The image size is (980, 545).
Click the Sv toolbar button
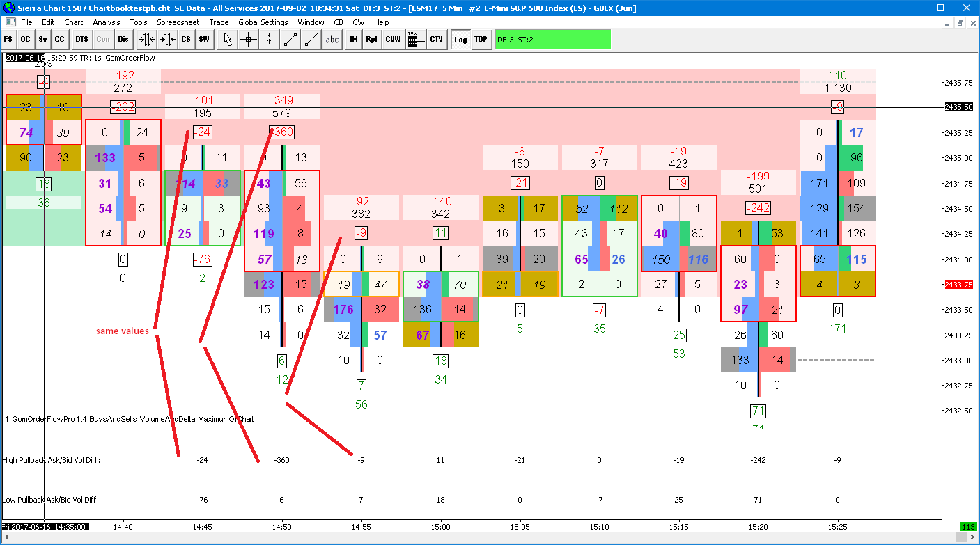43,40
